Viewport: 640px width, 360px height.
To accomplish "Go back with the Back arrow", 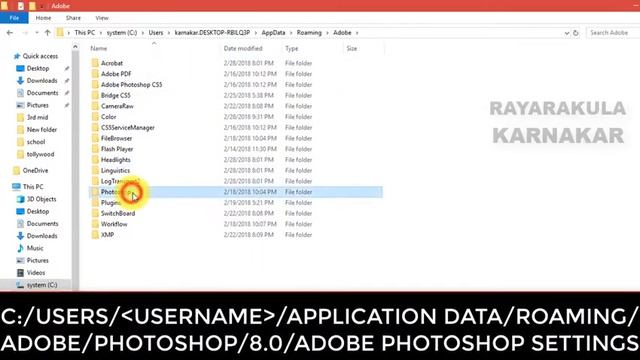I will pos(10,33).
